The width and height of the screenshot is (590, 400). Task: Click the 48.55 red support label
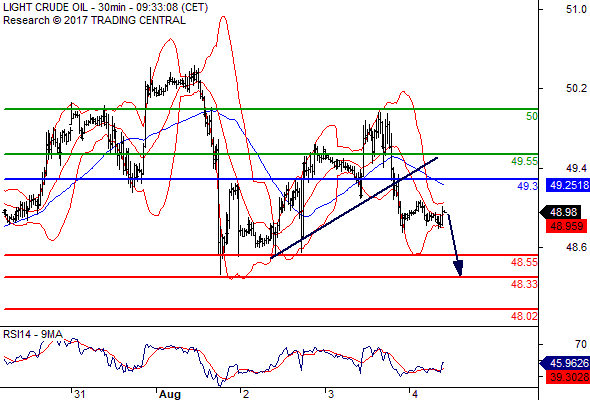(x=524, y=262)
